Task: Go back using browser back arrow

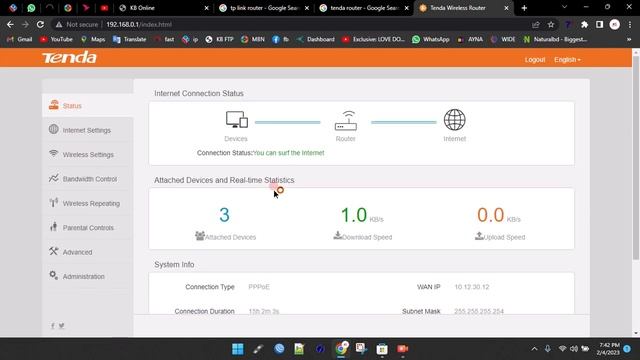Action: pyautogui.click(x=10, y=24)
